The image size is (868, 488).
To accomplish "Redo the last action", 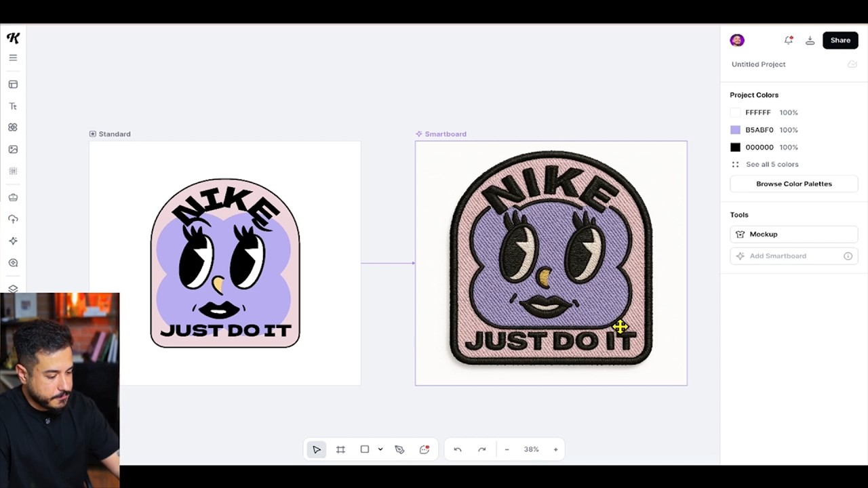I will [x=482, y=449].
